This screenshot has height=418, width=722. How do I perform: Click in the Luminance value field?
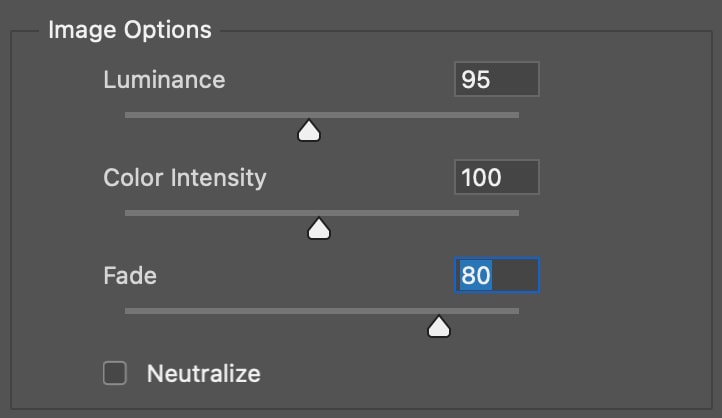496,80
